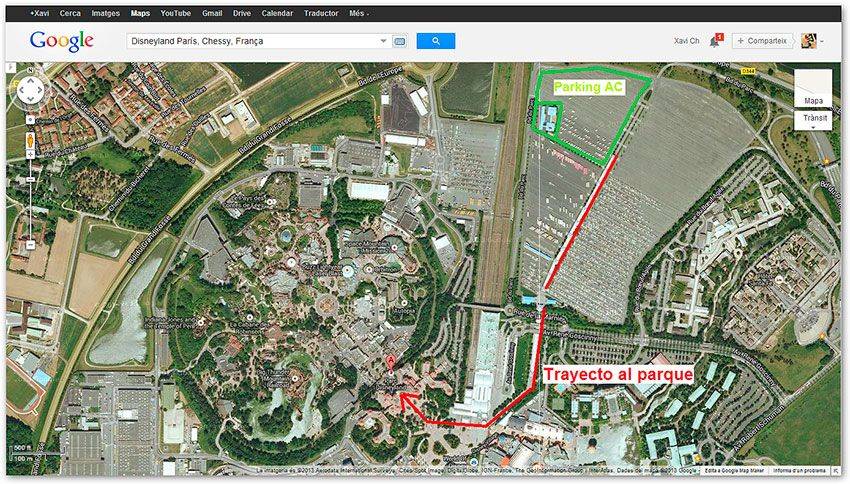Image resolution: width=850 pixels, height=484 pixels.
Task: Click the zoom in plus button
Action: 30,154
